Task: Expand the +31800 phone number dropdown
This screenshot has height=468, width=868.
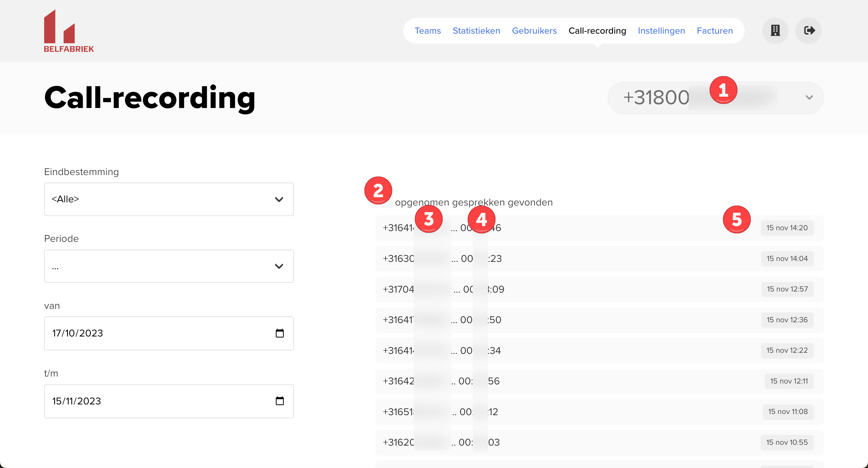Action: (810, 97)
